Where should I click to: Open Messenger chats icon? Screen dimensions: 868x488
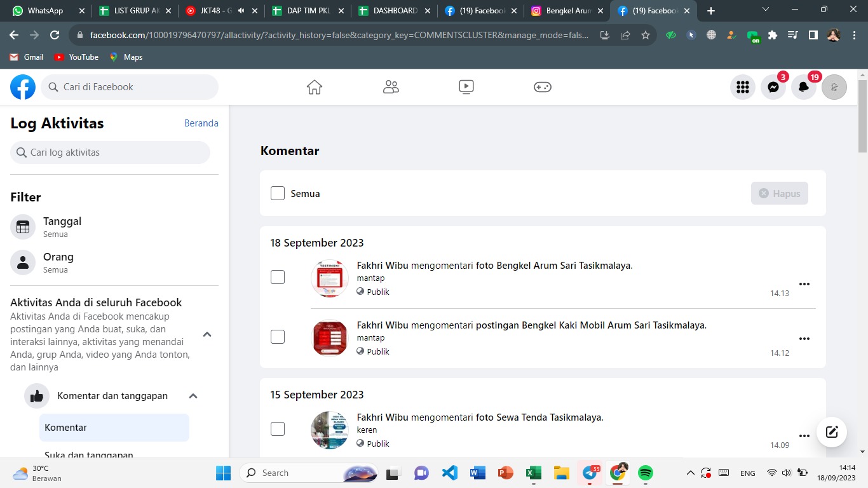[x=773, y=87]
